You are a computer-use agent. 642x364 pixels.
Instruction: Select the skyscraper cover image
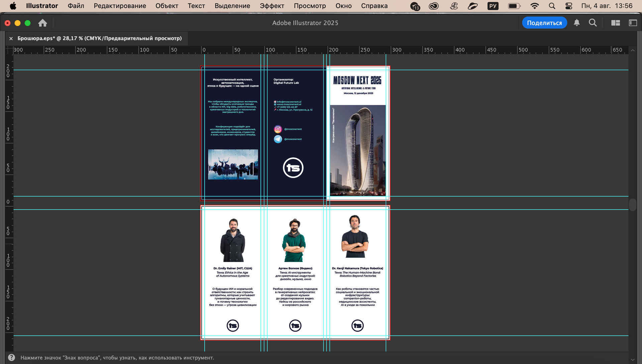click(358, 150)
